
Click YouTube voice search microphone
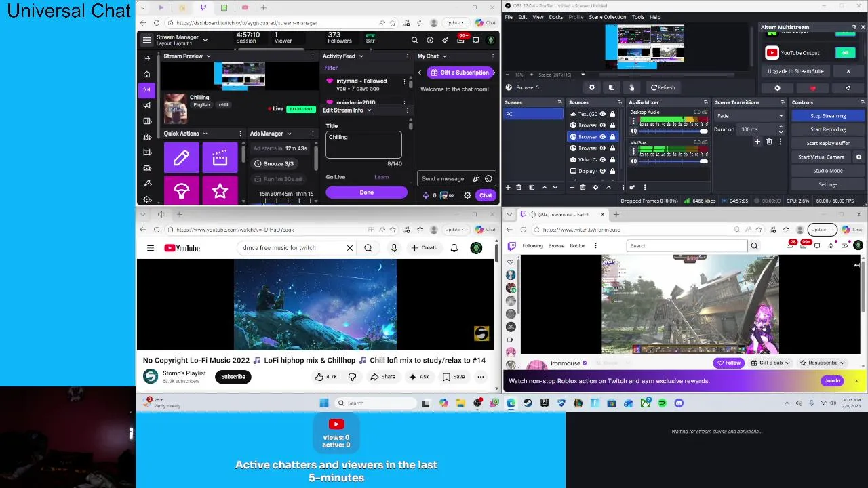(394, 248)
